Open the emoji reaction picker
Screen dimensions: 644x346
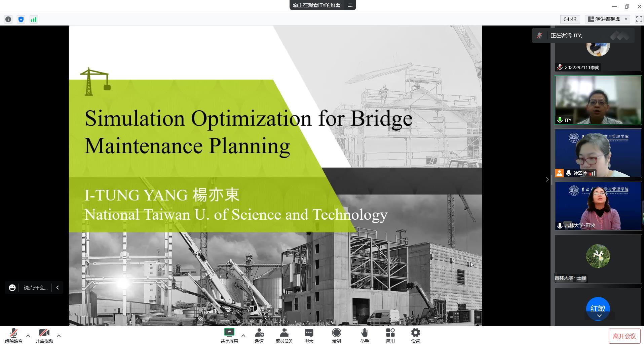click(x=12, y=288)
